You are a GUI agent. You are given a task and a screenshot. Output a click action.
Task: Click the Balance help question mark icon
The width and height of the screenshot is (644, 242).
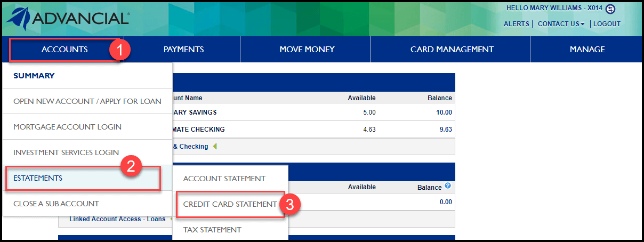pos(448,186)
